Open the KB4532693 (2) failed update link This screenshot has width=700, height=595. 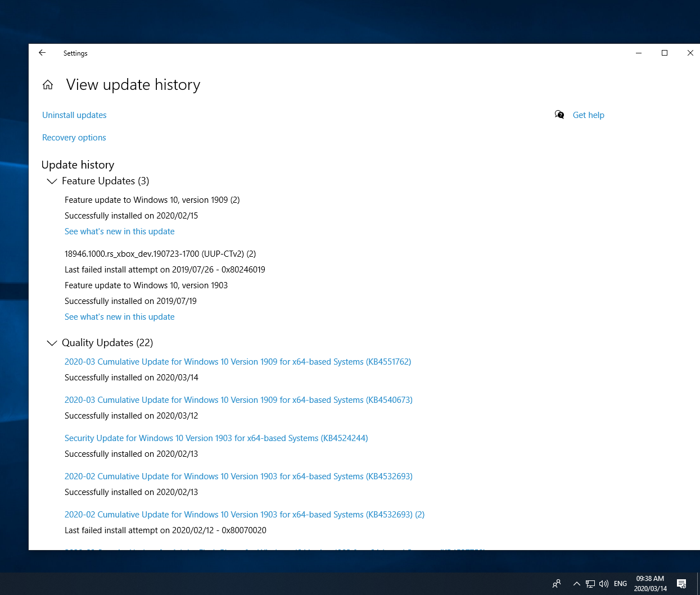click(245, 515)
